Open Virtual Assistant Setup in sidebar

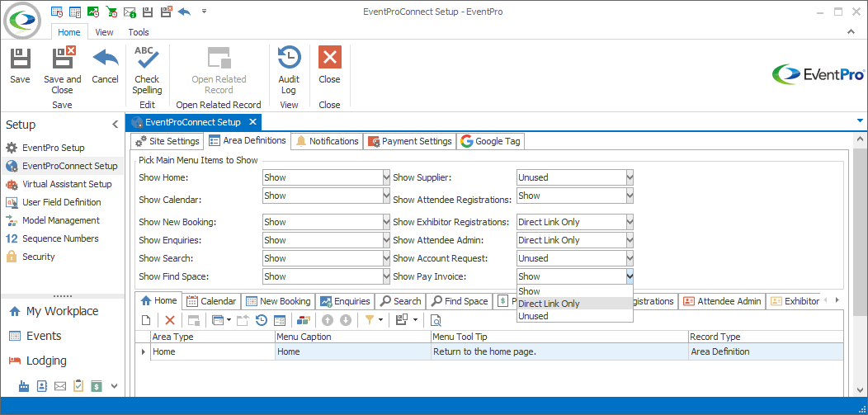[x=67, y=184]
